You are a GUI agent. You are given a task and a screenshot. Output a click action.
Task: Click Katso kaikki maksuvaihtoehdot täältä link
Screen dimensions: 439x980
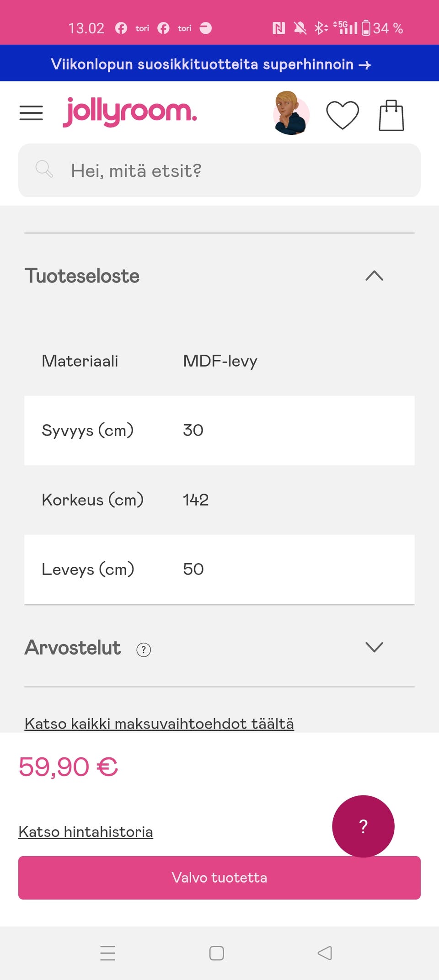click(x=159, y=724)
